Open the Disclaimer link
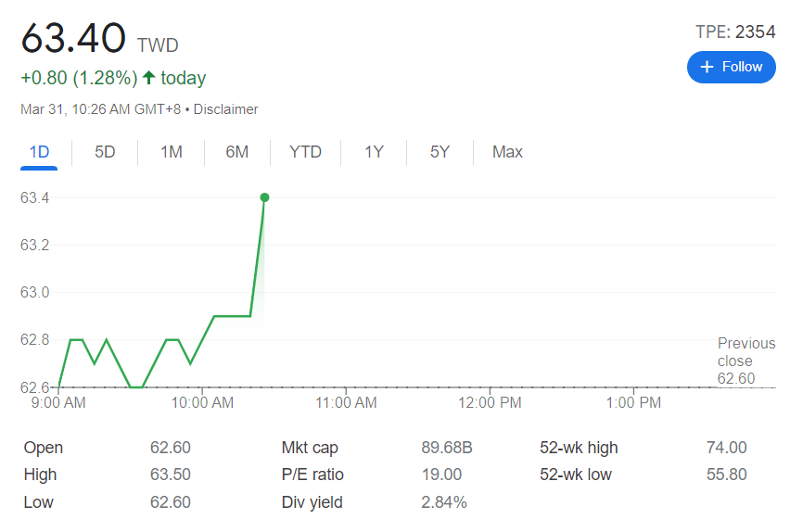 [225, 109]
